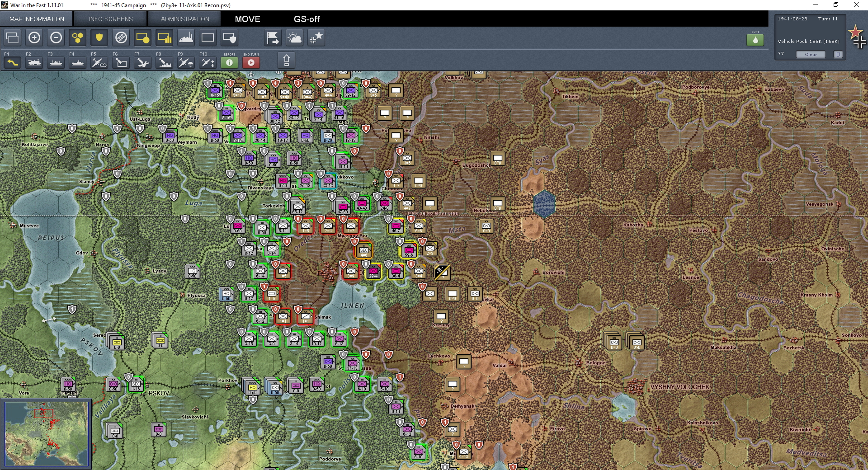Click the Kingisepp town label
This screenshot has width=868, height=470.
148,146
